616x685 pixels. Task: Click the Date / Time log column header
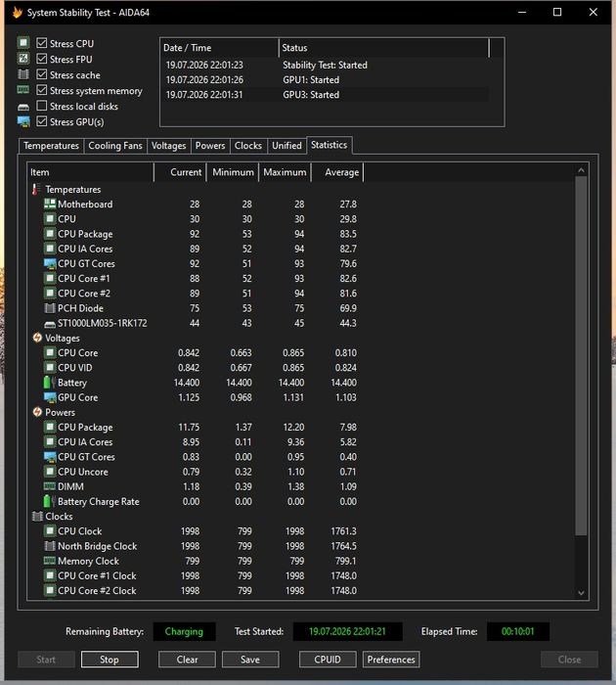(x=219, y=48)
